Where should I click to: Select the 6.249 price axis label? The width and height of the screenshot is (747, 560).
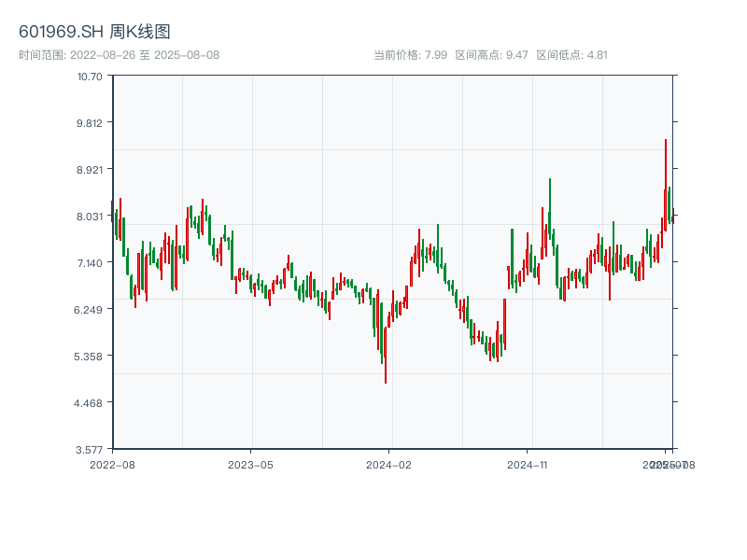(x=90, y=310)
